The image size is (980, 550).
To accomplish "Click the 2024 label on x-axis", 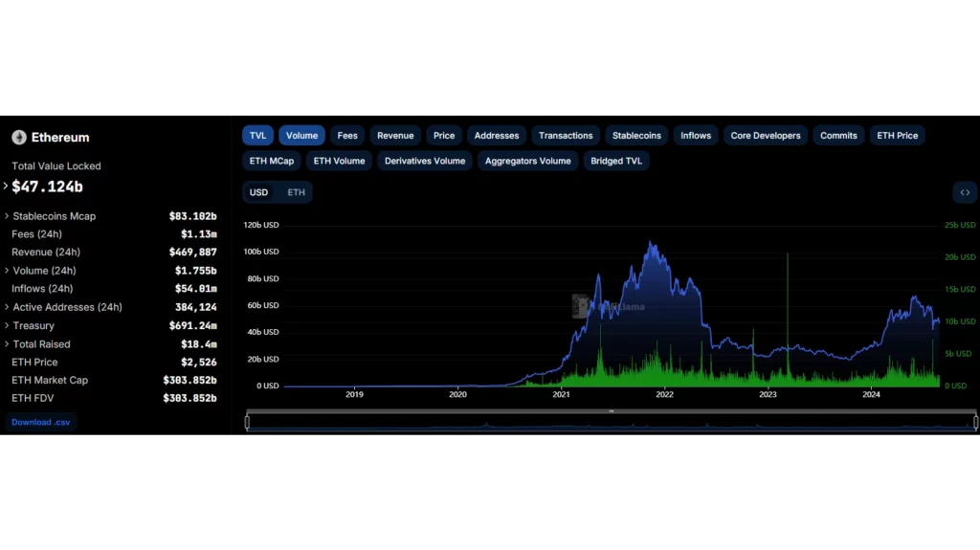I will (871, 394).
